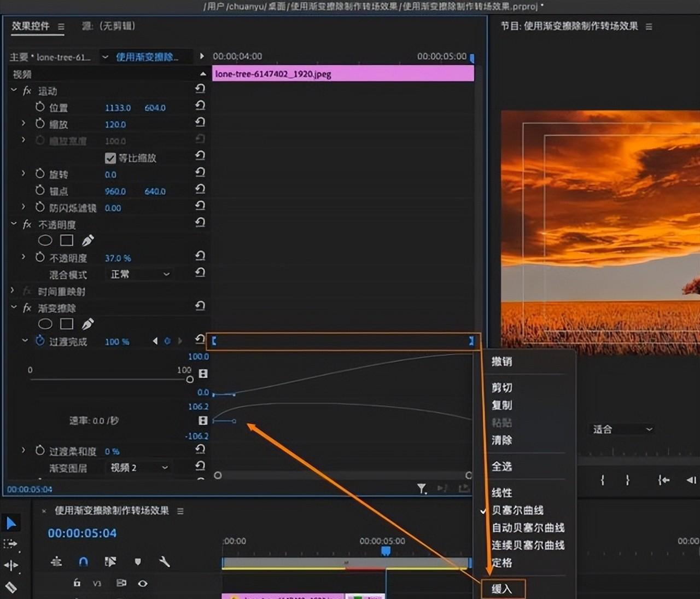Add a marker in the timeline

pos(138,562)
